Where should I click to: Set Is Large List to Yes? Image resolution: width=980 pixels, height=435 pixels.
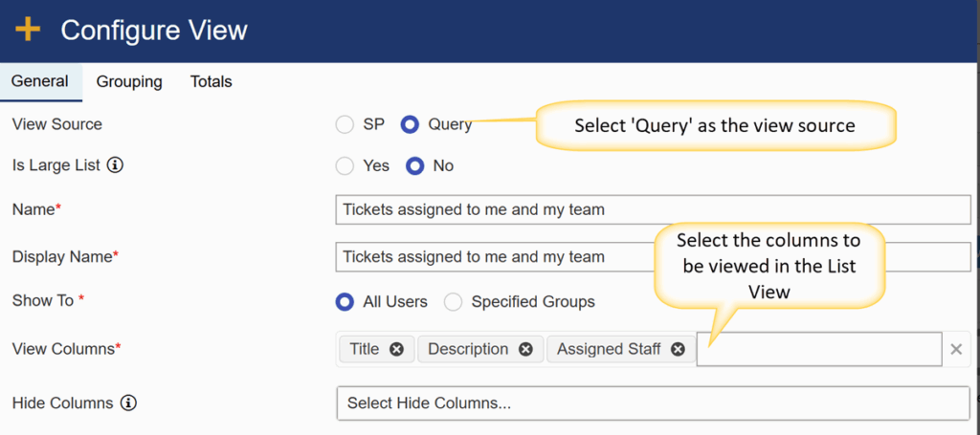tap(345, 166)
